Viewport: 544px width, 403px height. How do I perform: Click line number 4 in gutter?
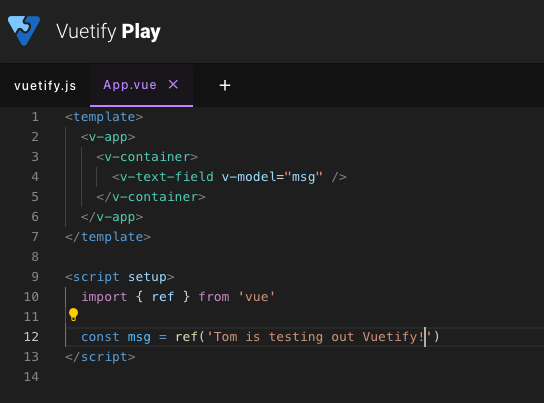[x=35, y=177]
